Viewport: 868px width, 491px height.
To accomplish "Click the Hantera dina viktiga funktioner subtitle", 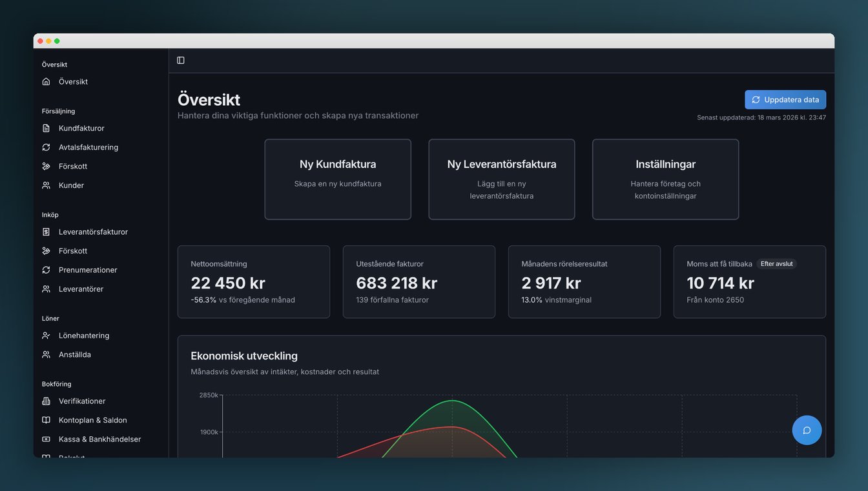I will 298,115.
